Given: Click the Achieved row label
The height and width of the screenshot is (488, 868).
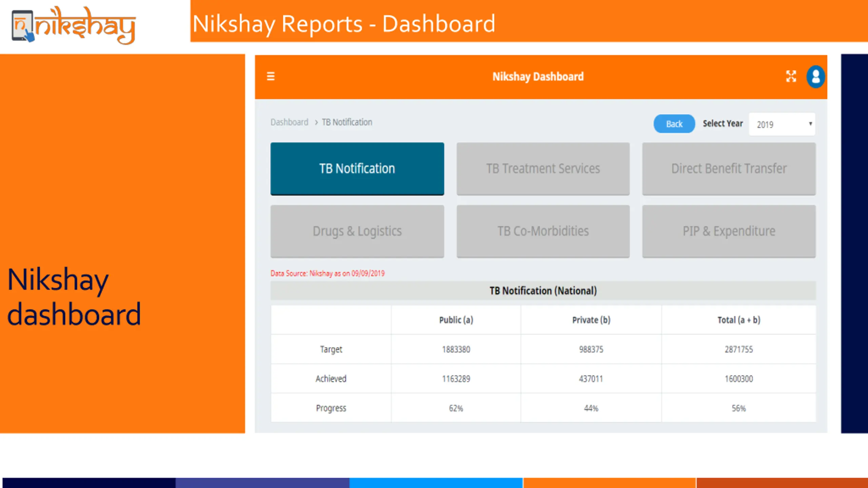Looking at the screenshot, I should [x=331, y=379].
